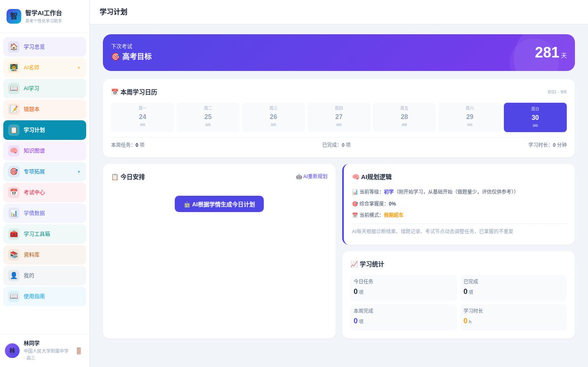Click the person icon beside 我的

[x=14, y=275]
